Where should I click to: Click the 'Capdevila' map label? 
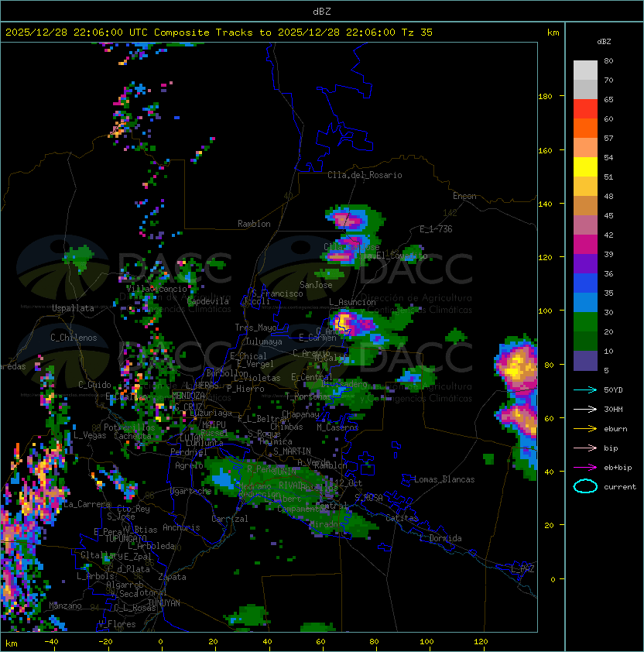click(208, 301)
